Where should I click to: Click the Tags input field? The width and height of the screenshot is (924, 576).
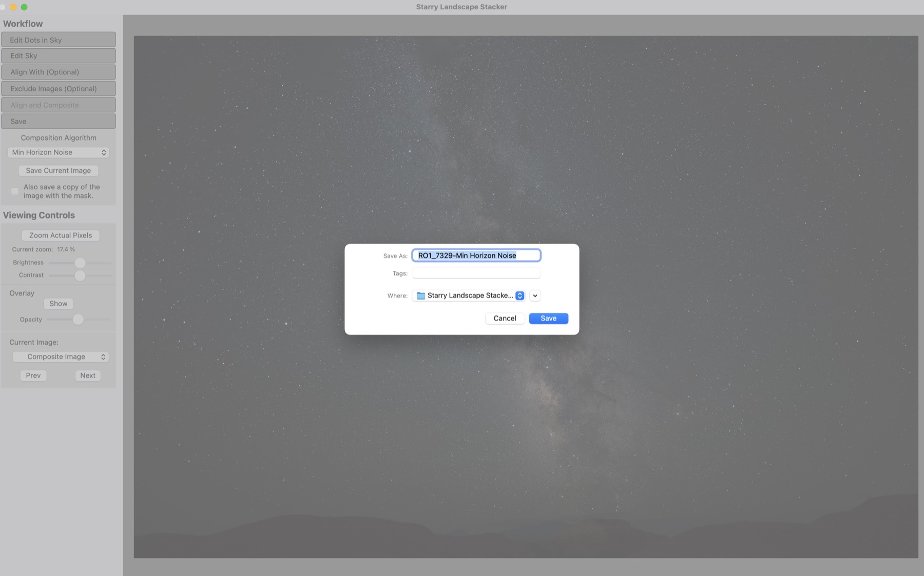[x=476, y=273]
